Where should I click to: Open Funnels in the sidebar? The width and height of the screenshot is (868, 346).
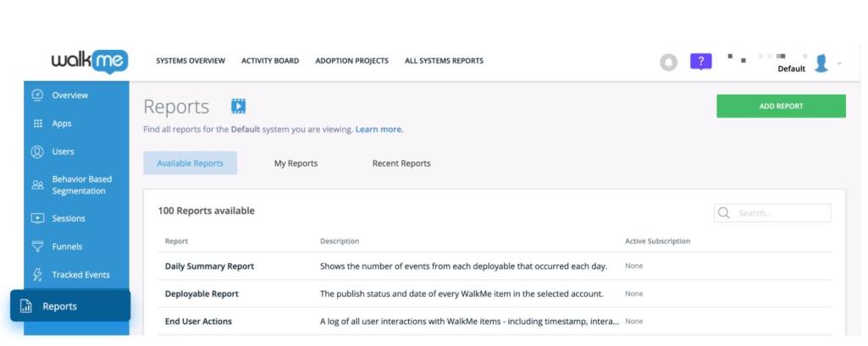click(x=67, y=247)
